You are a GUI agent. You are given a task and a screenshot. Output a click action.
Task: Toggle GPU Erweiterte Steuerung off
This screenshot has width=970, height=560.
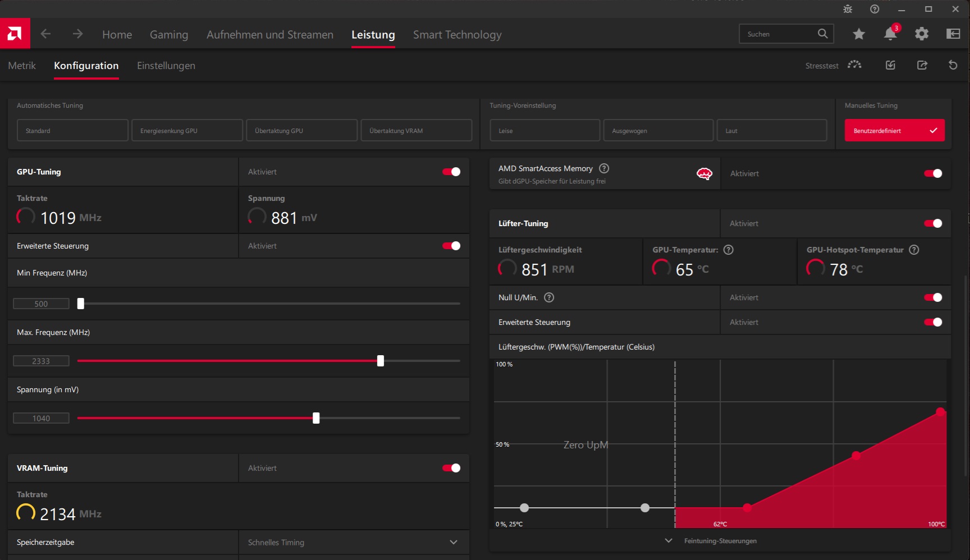tap(451, 246)
